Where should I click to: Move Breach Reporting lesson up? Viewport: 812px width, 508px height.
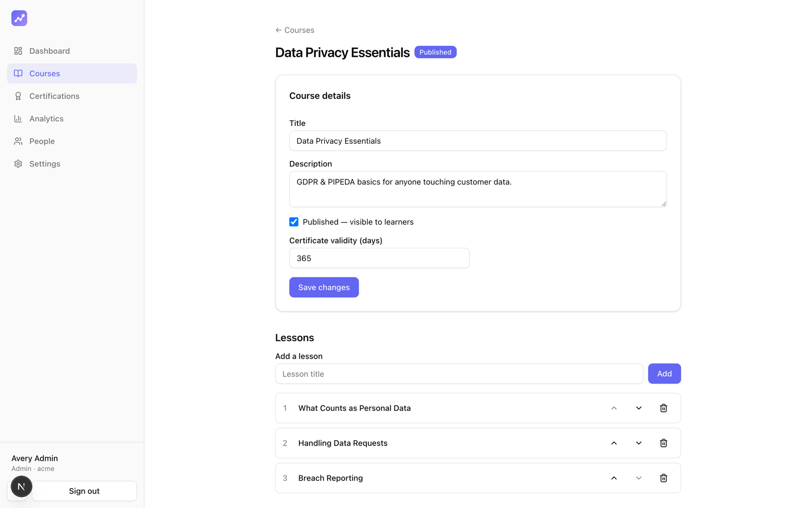[614, 478]
